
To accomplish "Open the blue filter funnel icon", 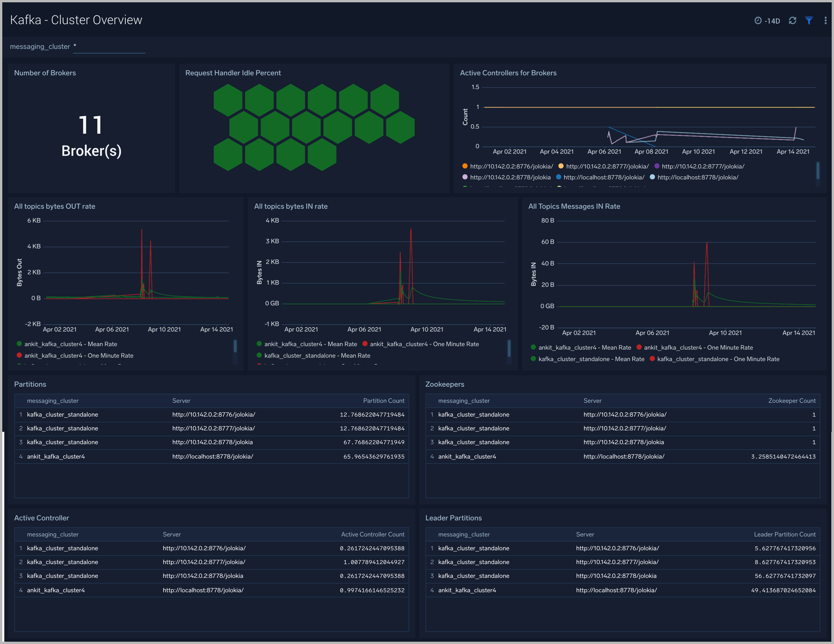I will pyautogui.click(x=809, y=21).
